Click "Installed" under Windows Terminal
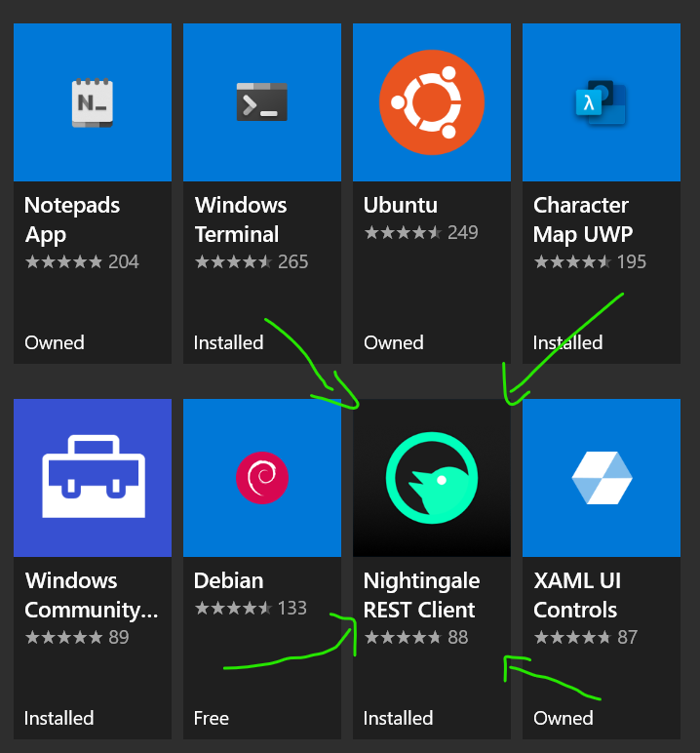Viewport: 700px width, 753px height. pyautogui.click(x=228, y=343)
